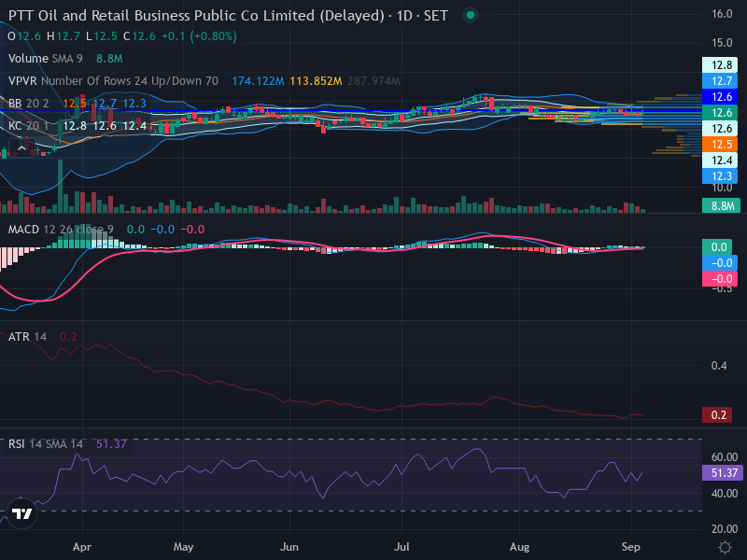The image size is (747, 560).
Task: Click the VPVR up volume 174.122M value
Action: (258, 81)
